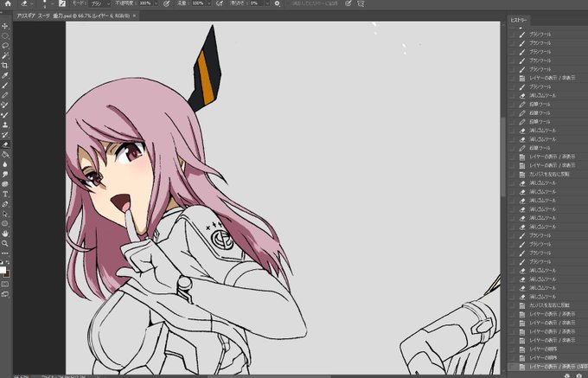Select the highlighted last history state
The image size is (588, 378).
pyautogui.click(x=548, y=367)
